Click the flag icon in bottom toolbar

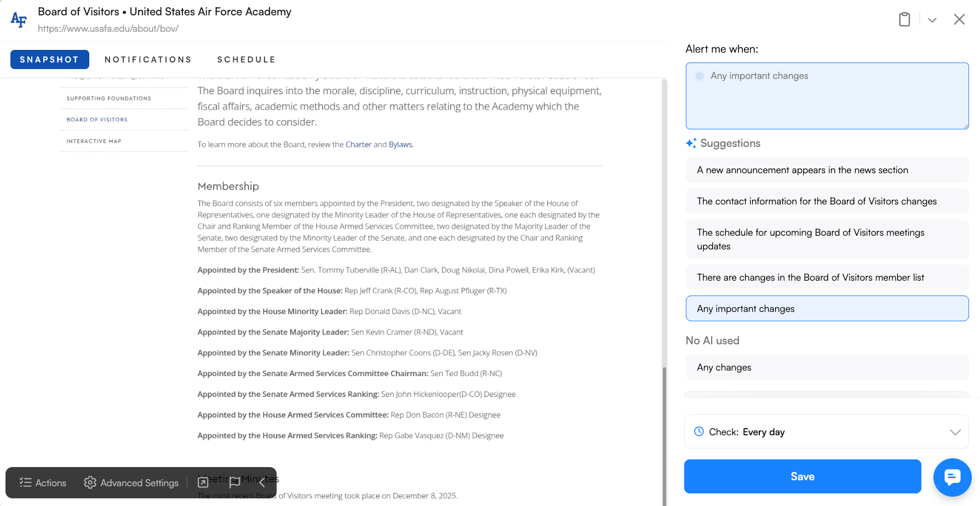click(234, 482)
